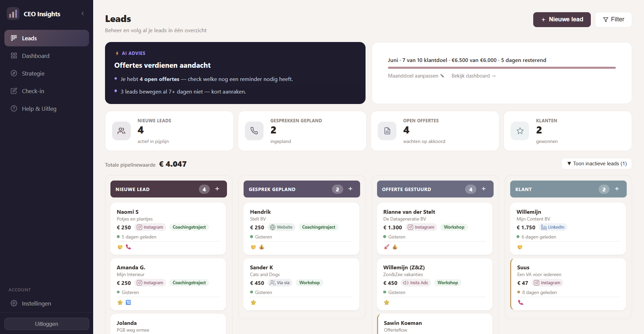Screen dimensions: 644x334
Task: Add a card to Offerte Gestuurd column
Action: (483, 189)
